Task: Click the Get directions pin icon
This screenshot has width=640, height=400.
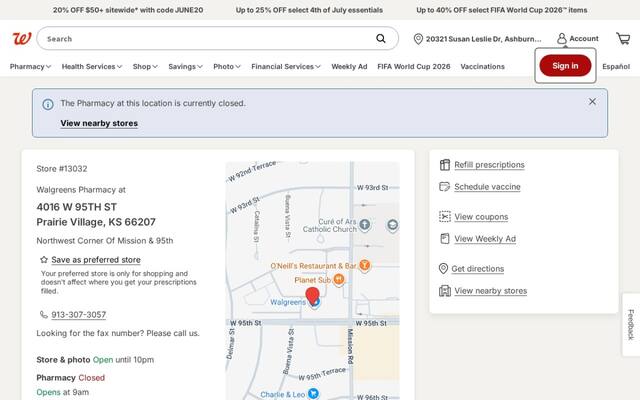Action: click(443, 269)
